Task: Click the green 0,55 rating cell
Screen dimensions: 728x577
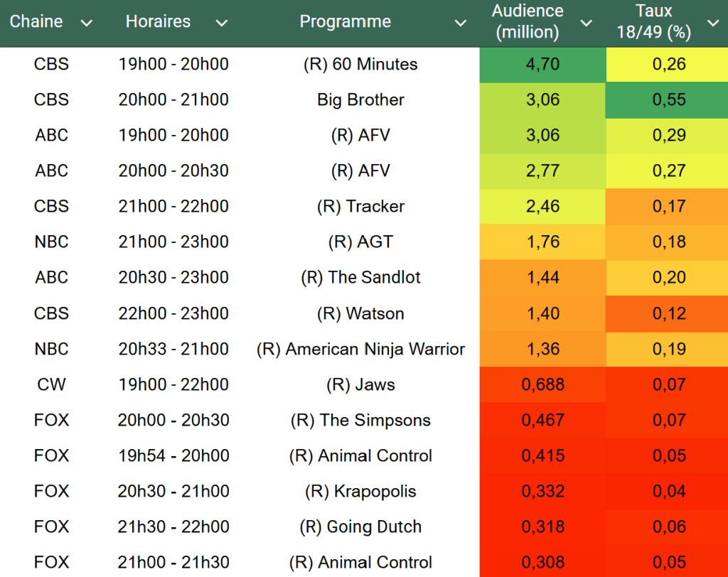Action: pos(669,99)
